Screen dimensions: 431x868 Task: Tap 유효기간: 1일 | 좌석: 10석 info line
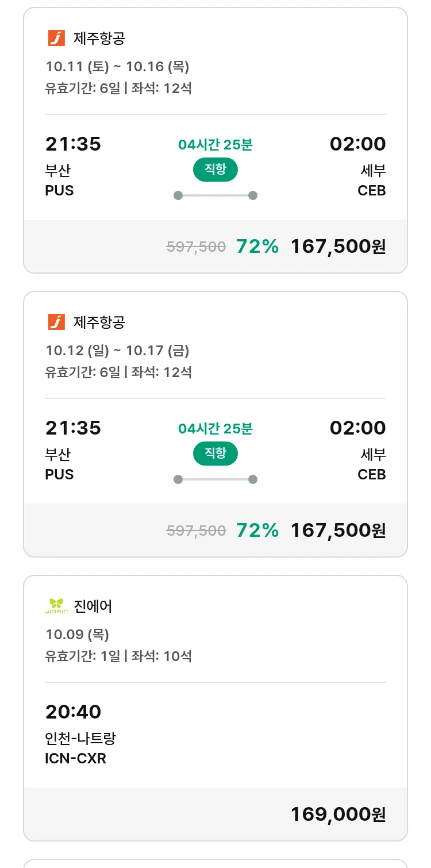(x=118, y=656)
